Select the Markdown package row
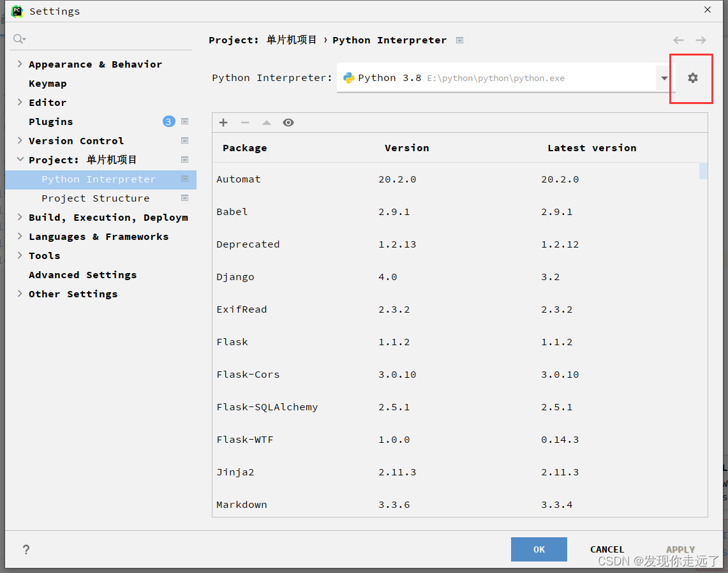 tap(456, 504)
